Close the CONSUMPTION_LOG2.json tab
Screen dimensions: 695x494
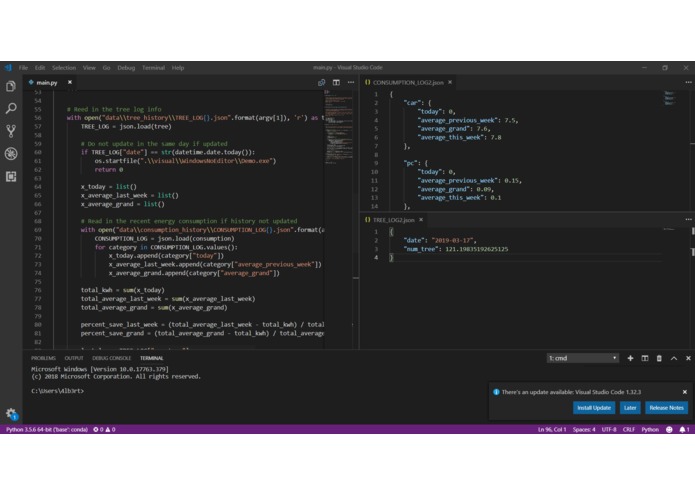[450, 82]
